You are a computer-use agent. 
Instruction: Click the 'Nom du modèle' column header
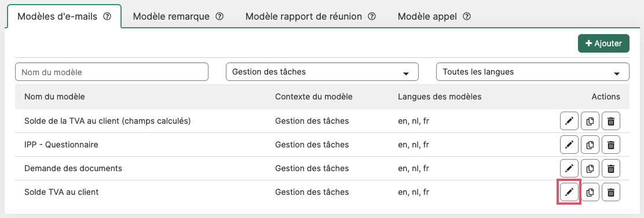click(54, 97)
